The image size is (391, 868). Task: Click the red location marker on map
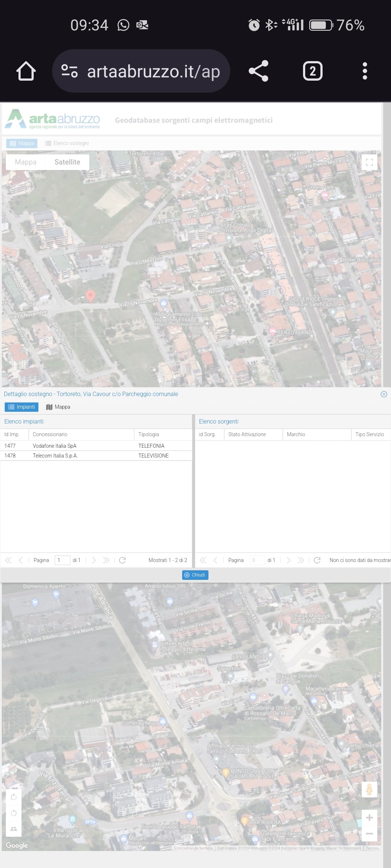(90, 296)
